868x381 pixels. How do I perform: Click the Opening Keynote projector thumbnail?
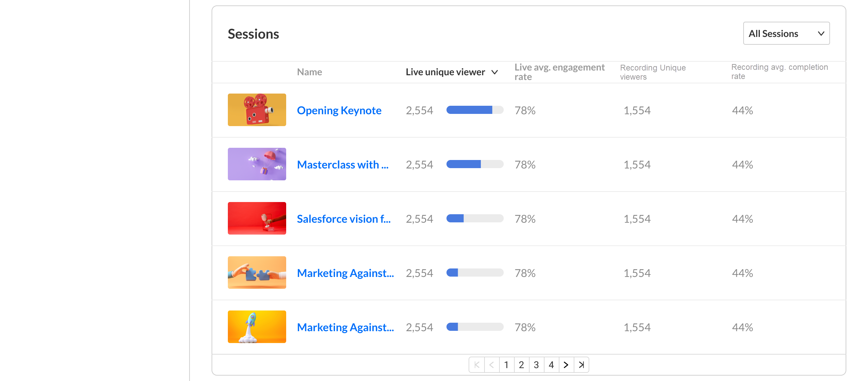(257, 110)
